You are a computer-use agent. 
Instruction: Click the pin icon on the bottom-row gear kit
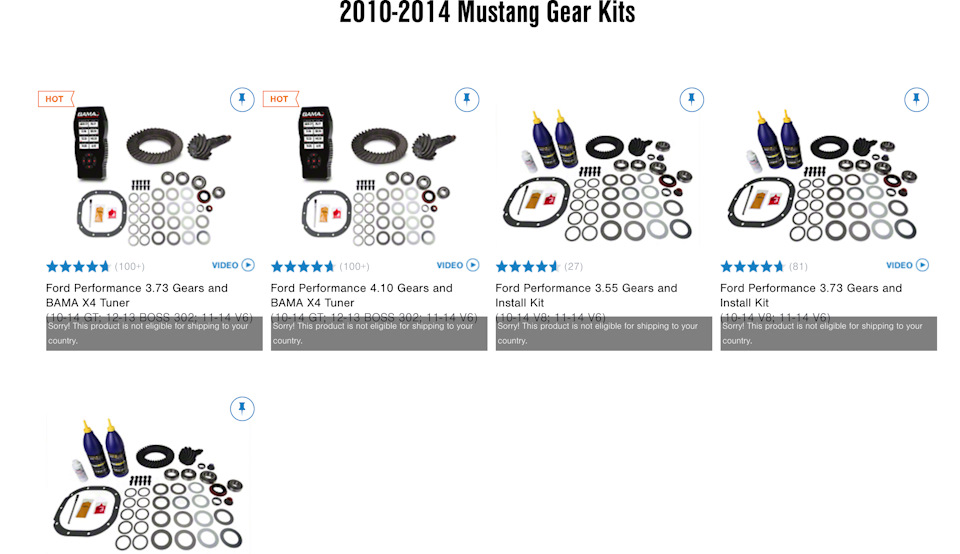coord(242,408)
